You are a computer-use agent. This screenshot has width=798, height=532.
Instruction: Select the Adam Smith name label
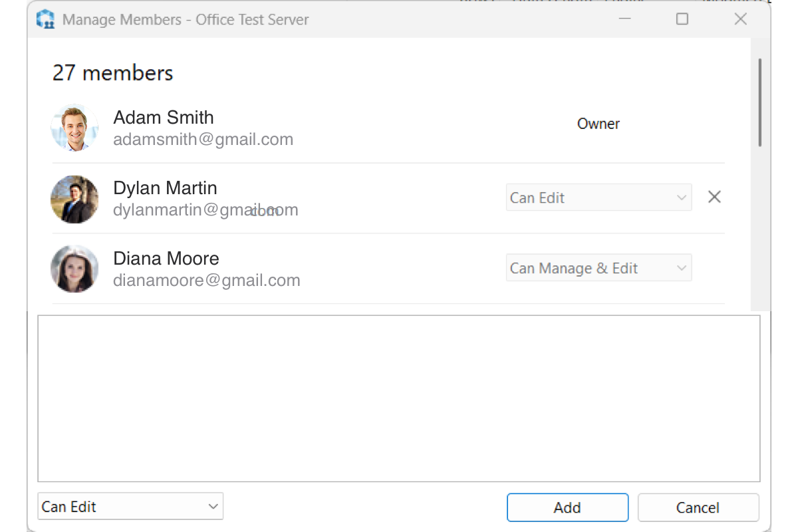coord(164,118)
